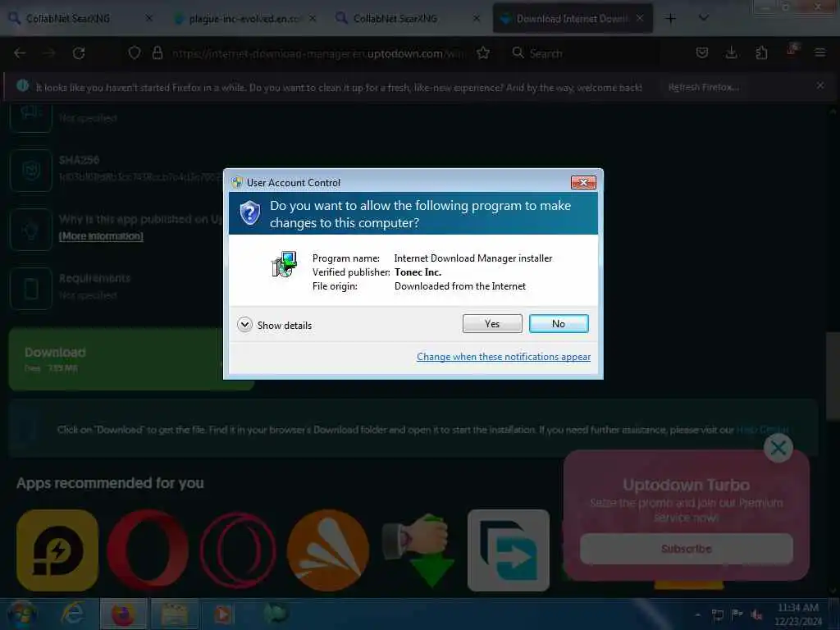840x630 pixels.
Task: Click the site security padlock icon
Action: [157, 53]
